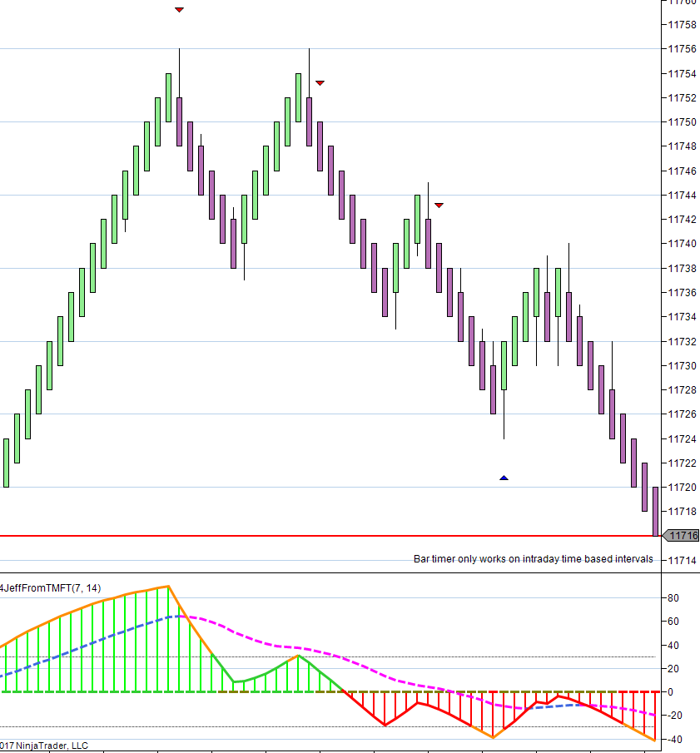
Task: Click the 11714 price axis label
Action: [x=683, y=561]
